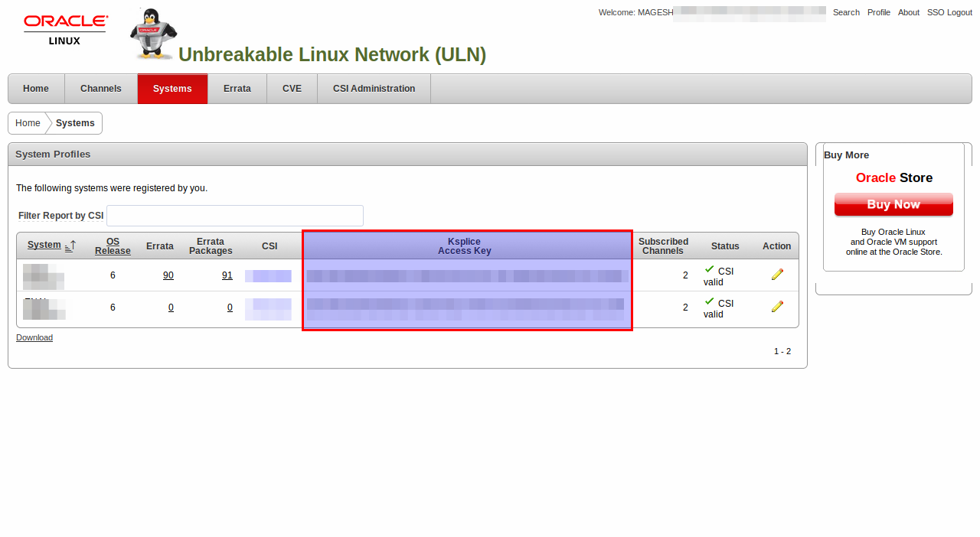This screenshot has width=980, height=537.
Task: Click the System Profiles panel title
Action: pos(53,154)
